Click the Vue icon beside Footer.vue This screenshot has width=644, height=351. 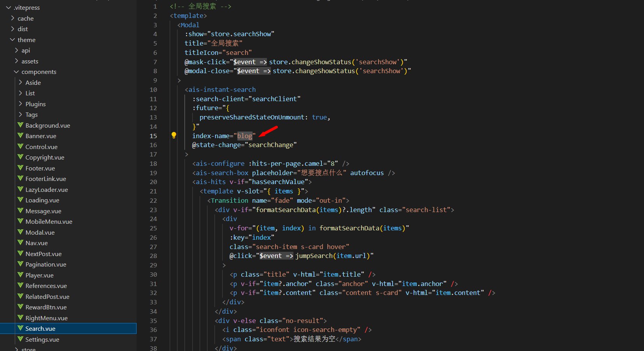click(x=20, y=168)
